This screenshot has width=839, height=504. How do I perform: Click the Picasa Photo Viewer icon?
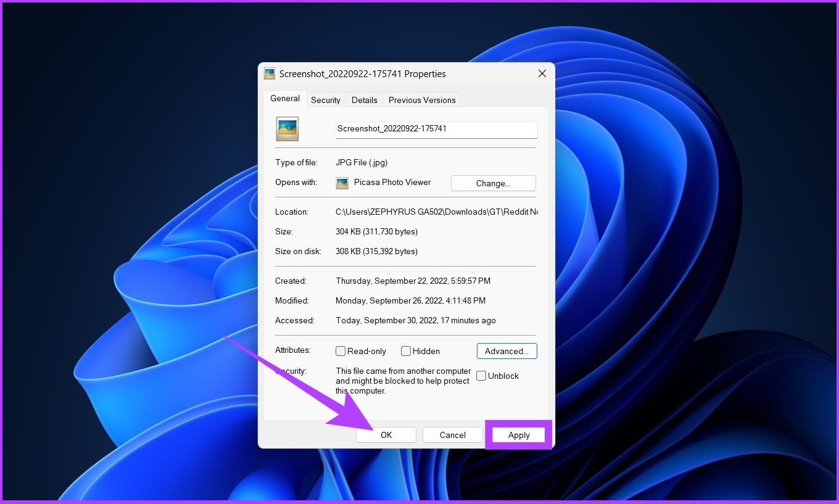click(x=342, y=183)
